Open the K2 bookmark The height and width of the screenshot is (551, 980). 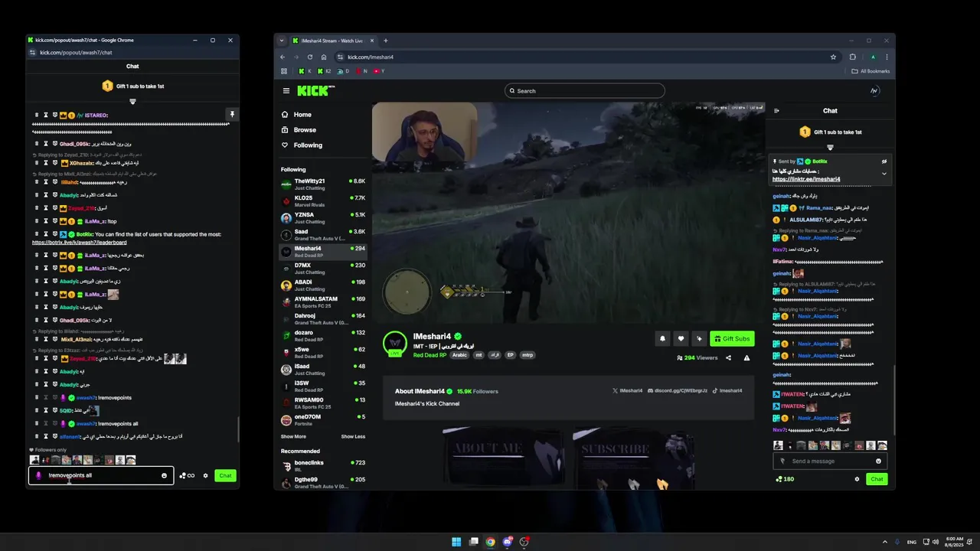coord(325,71)
